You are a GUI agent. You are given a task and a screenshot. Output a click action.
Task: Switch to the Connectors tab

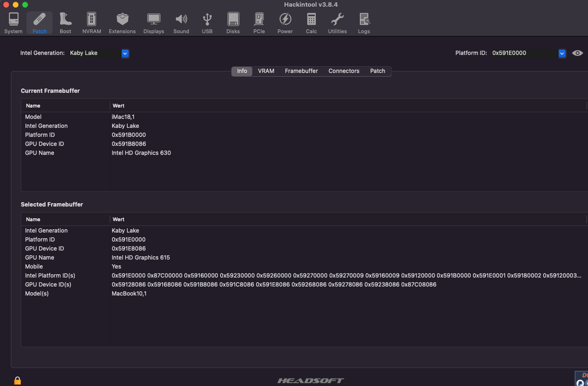point(344,71)
